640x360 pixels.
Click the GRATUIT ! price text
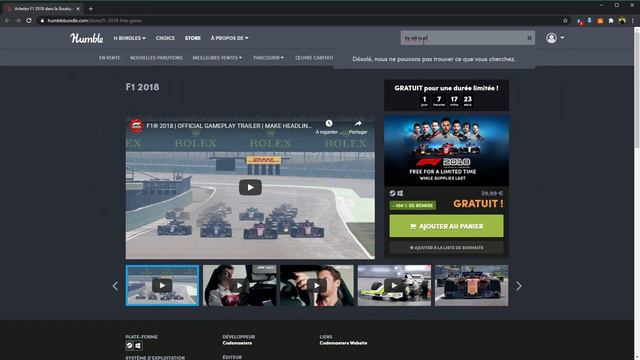[478, 204]
